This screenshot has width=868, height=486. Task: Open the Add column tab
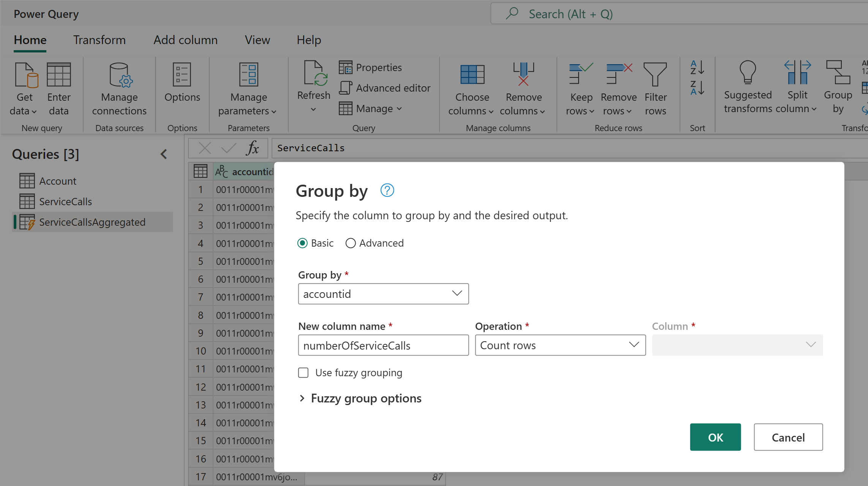point(185,40)
